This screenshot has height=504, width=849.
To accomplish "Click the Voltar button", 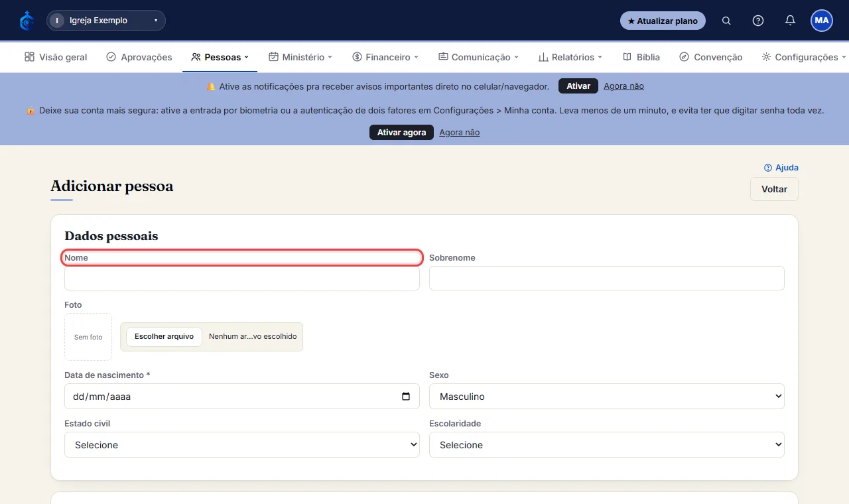I will coord(774,189).
